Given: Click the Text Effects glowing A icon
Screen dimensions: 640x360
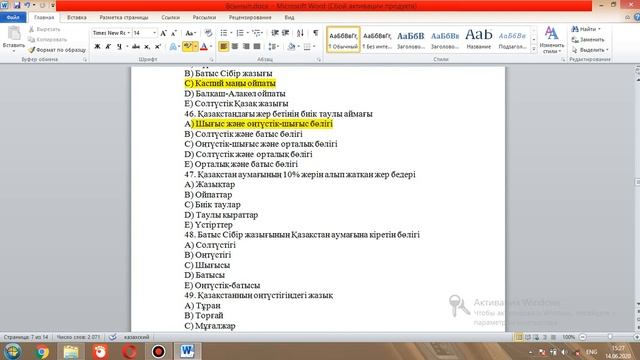Looking at the screenshot, I should tap(173, 47).
